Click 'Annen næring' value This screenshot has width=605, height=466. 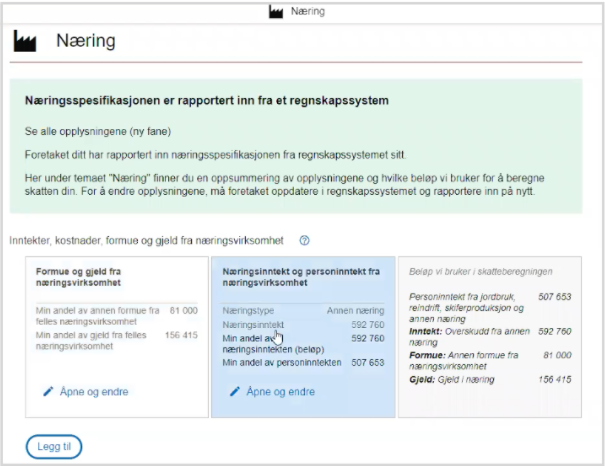click(x=355, y=311)
